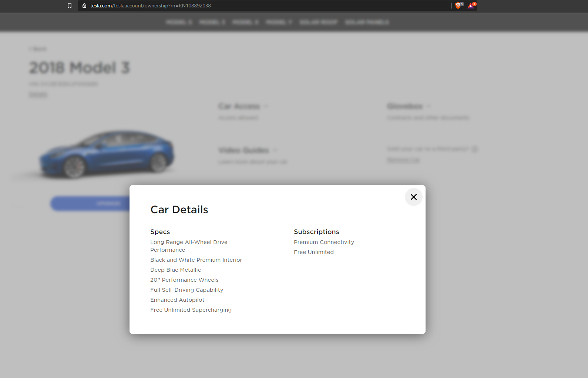Go to Model X in the navigation bar
The image size is (588, 378).
tap(245, 22)
